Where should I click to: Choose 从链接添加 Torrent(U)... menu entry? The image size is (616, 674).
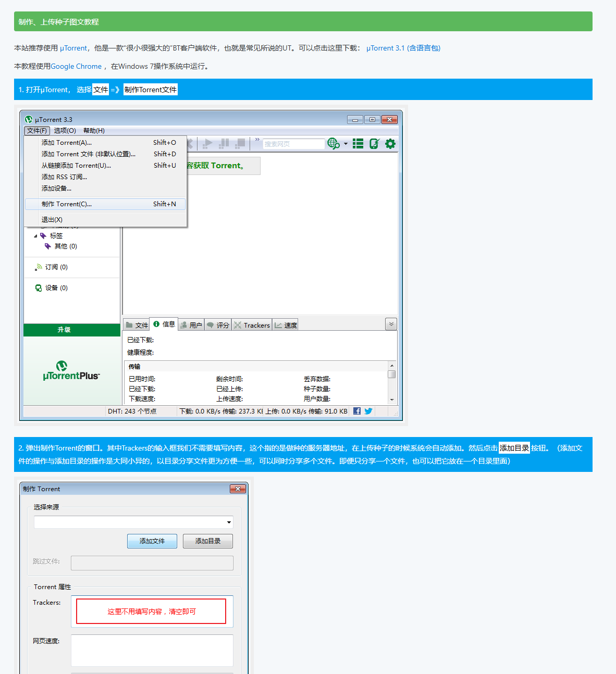pos(105,166)
